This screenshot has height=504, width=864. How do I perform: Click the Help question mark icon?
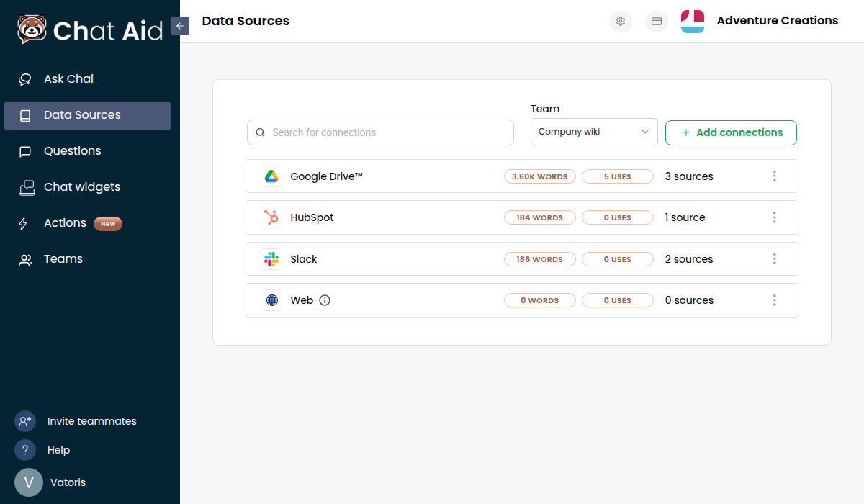(25, 450)
